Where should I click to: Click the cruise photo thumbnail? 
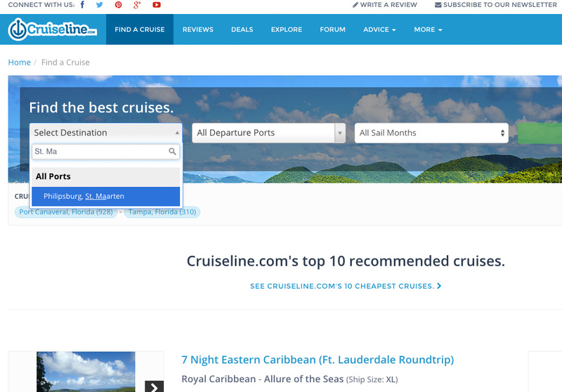click(86, 372)
